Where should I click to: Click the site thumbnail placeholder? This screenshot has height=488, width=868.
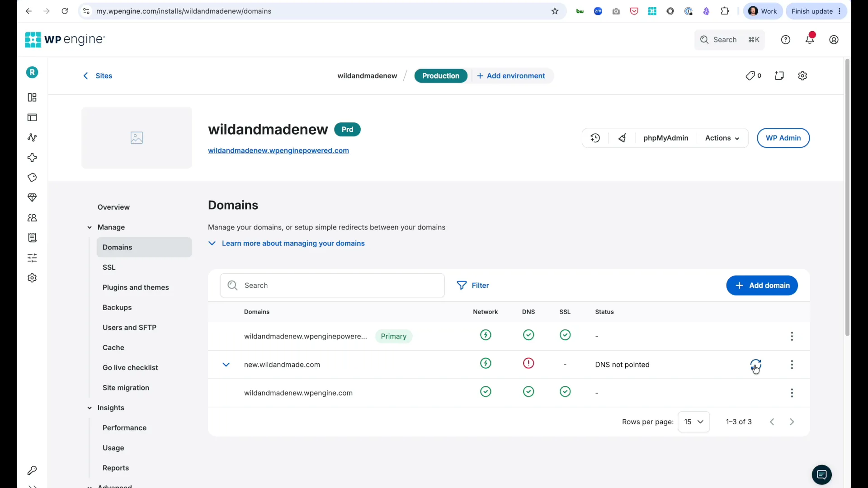[x=137, y=138]
